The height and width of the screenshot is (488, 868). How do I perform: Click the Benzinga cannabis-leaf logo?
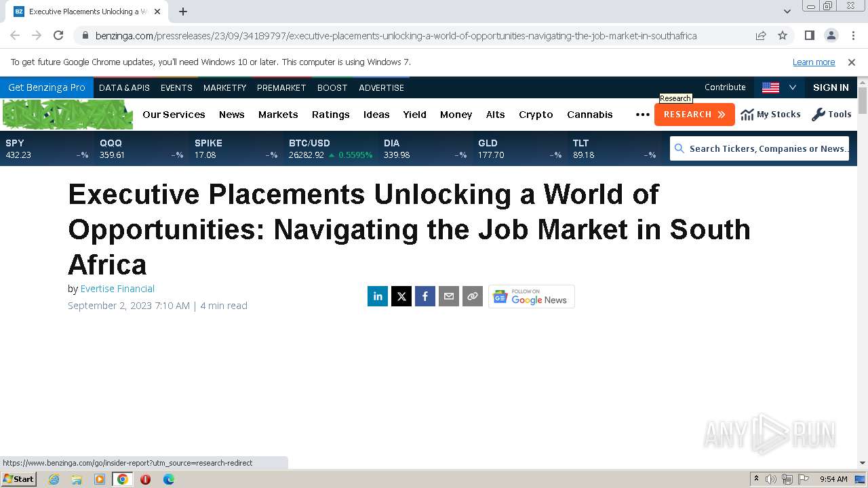(x=68, y=114)
